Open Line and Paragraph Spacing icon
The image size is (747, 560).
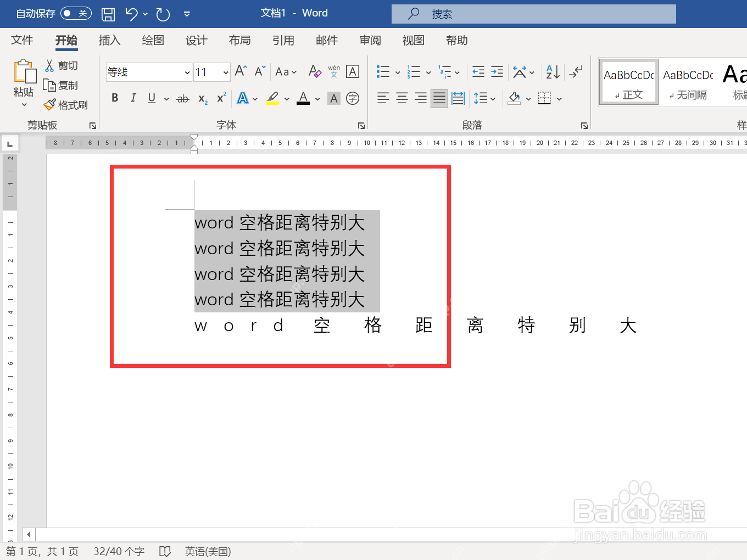click(x=481, y=98)
